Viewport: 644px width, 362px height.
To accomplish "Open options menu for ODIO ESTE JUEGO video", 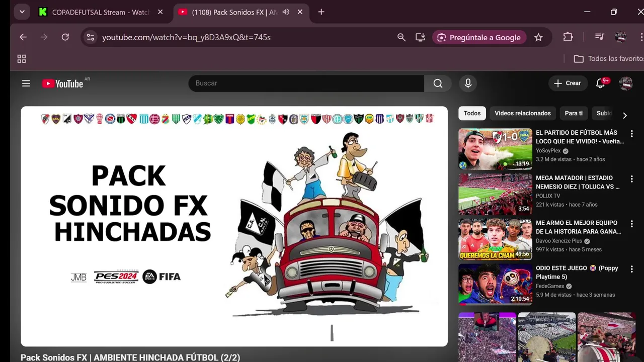I will tap(632, 269).
